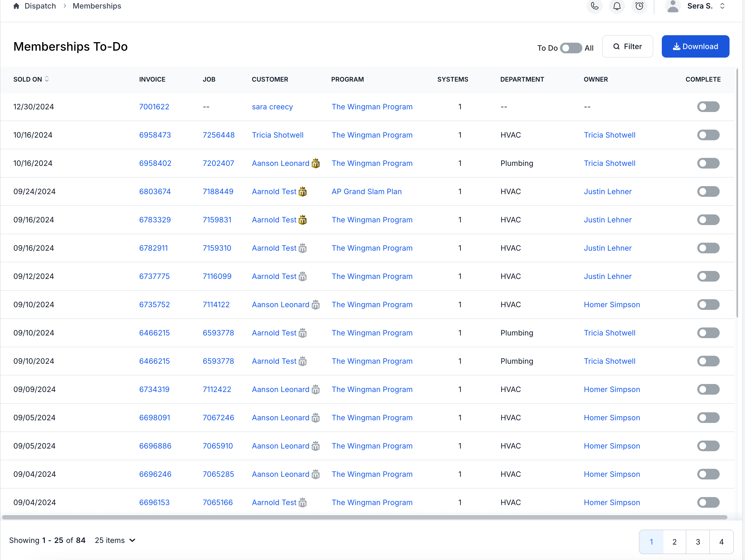Image resolution: width=745 pixels, height=560 pixels.
Task: Toggle complete for invoice 6782911
Action: click(x=708, y=248)
